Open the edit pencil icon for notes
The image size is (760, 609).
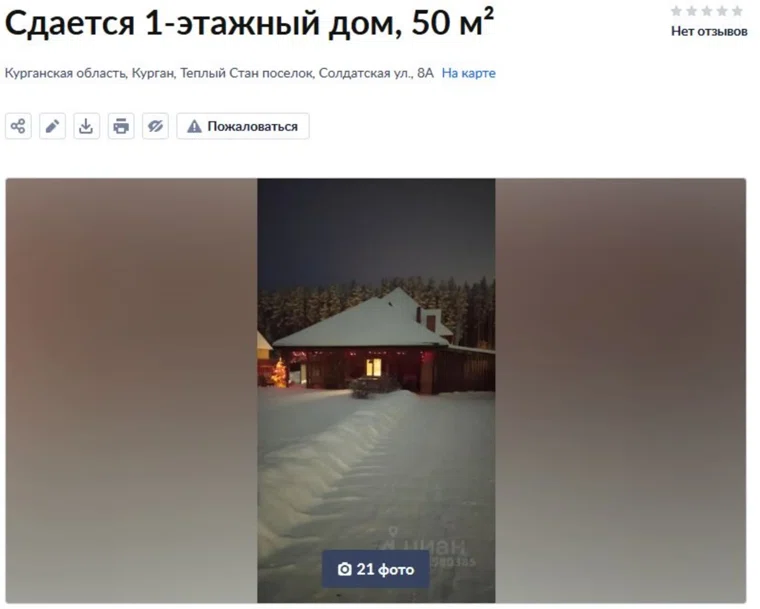52,127
